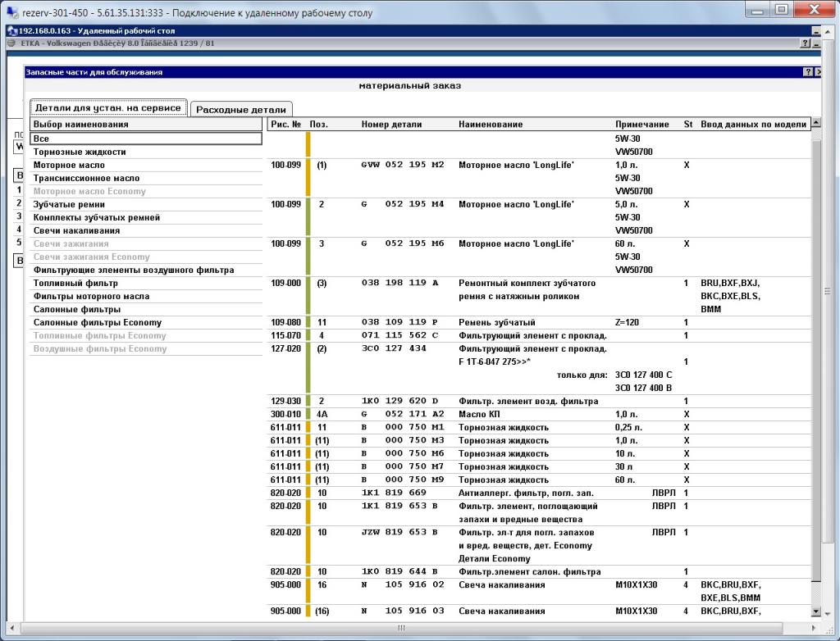This screenshot has height=641, width=840.
Task: Click the 'Рис. №' column header
Action: (286, 125)
